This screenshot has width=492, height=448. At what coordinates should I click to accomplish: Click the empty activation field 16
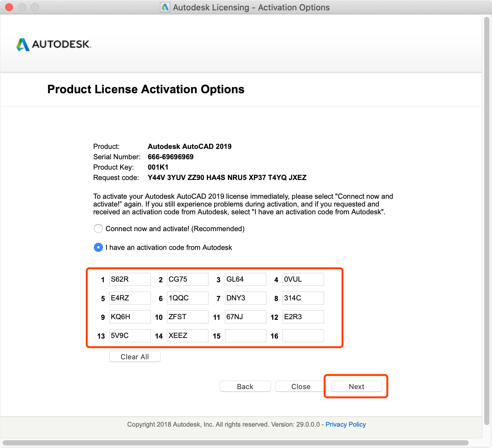303,335
